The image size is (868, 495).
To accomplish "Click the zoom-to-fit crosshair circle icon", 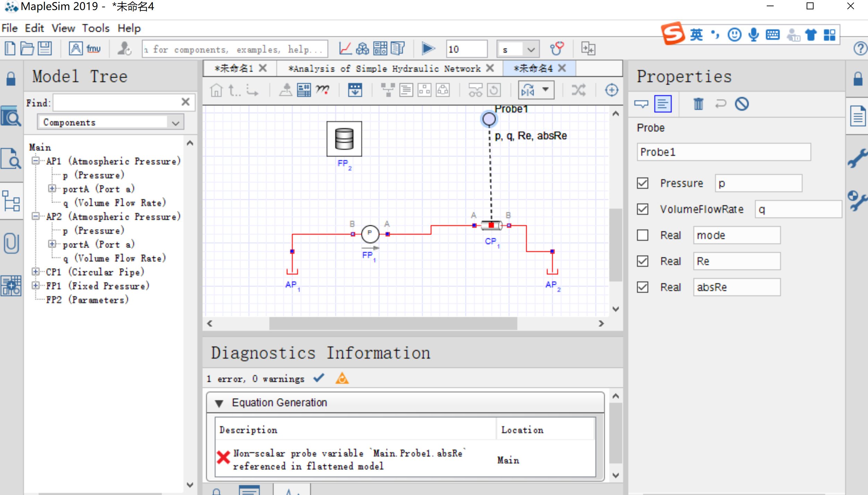I will point(612,90).
